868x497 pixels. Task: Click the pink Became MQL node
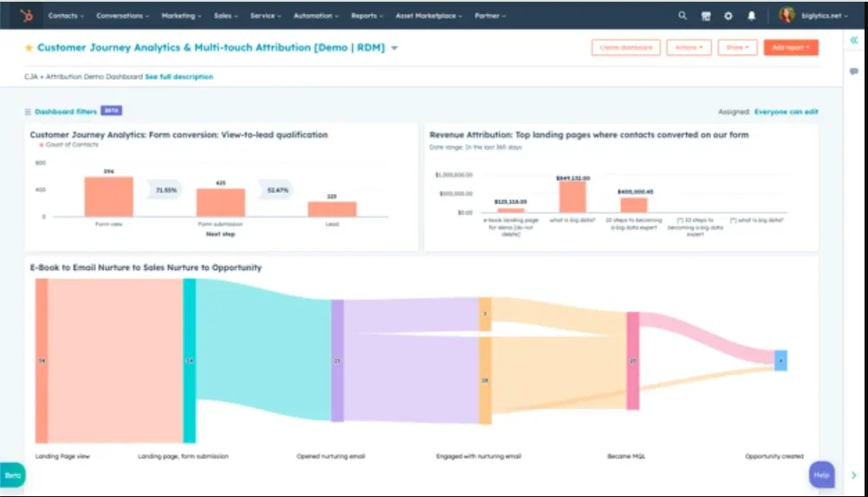(632, 361)
